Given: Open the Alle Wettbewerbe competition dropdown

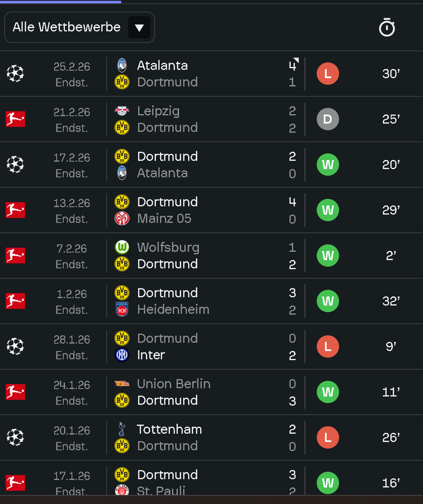Looking at the screenshot, I should click(x=79, y=27).
